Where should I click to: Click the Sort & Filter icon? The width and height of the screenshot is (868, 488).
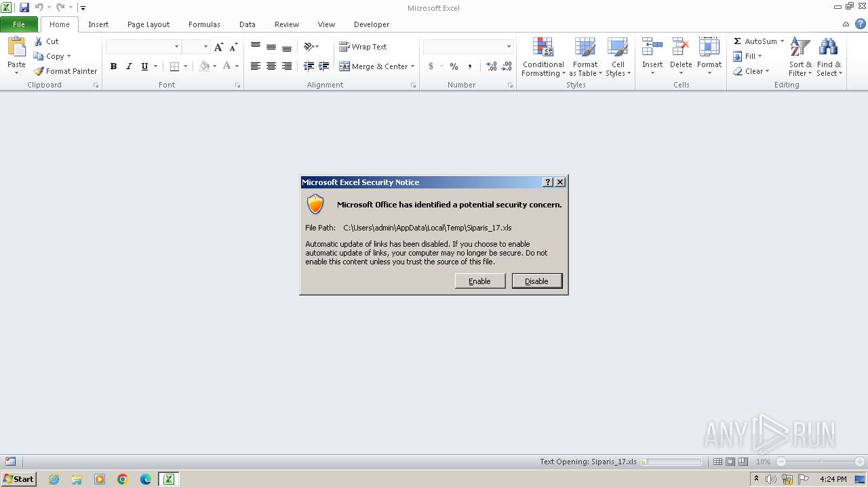800,47
